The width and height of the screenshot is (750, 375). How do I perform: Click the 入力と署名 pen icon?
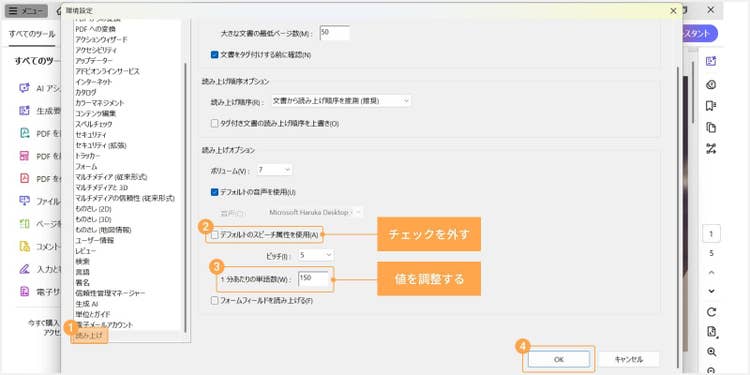coord(24,269)
